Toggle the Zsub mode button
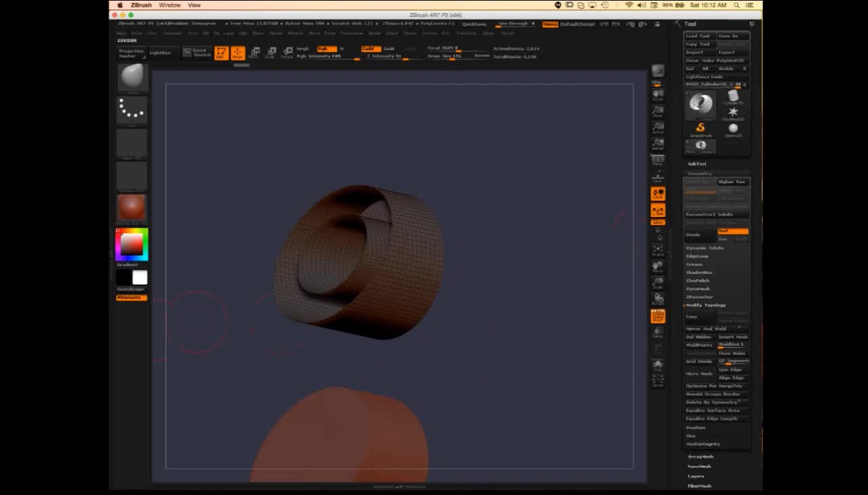 click(389, 49)
